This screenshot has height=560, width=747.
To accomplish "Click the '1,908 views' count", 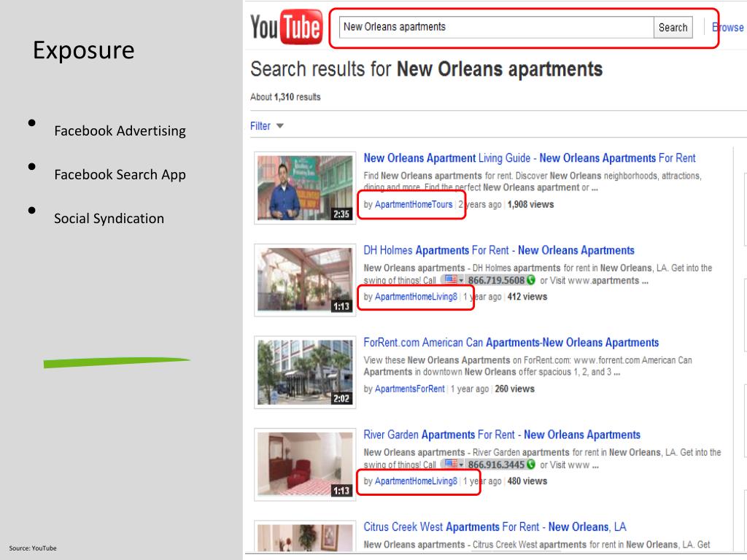I will point(531,204).
